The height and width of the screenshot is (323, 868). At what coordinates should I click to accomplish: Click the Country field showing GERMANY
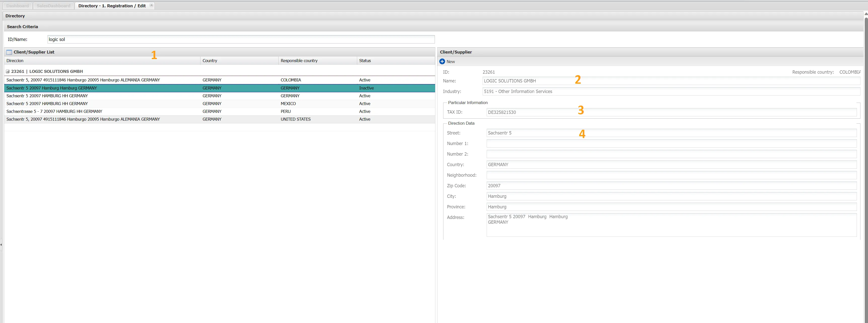point(672,165)
